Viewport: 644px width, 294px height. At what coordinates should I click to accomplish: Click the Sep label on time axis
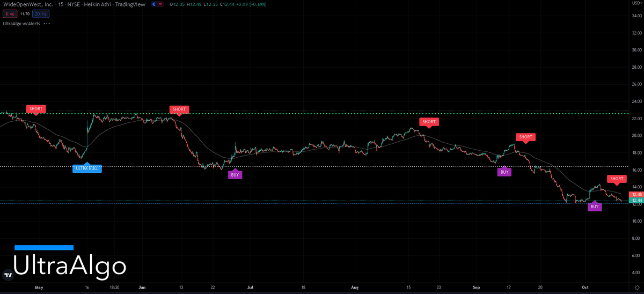476,288
